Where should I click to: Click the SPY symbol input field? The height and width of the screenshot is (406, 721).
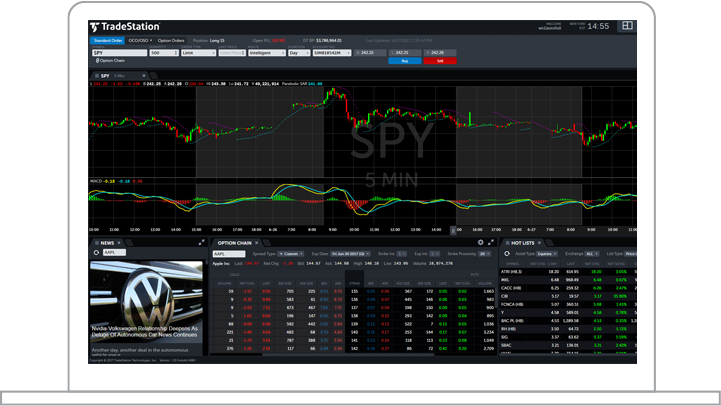[120, 53]
